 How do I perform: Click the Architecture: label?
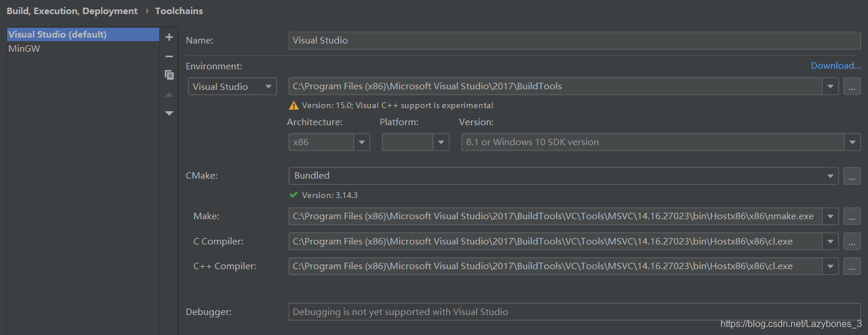pyautogui.click(x=315, y=122)
